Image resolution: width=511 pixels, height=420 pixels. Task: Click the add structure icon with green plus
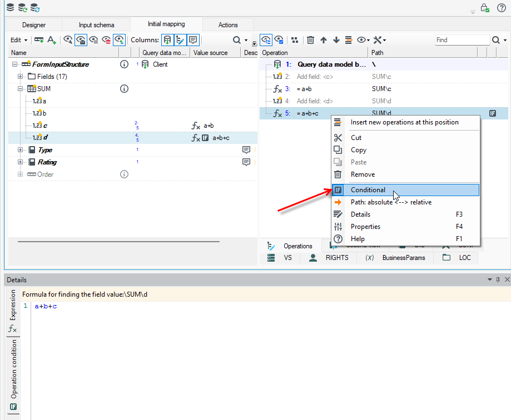pos(39,40)
